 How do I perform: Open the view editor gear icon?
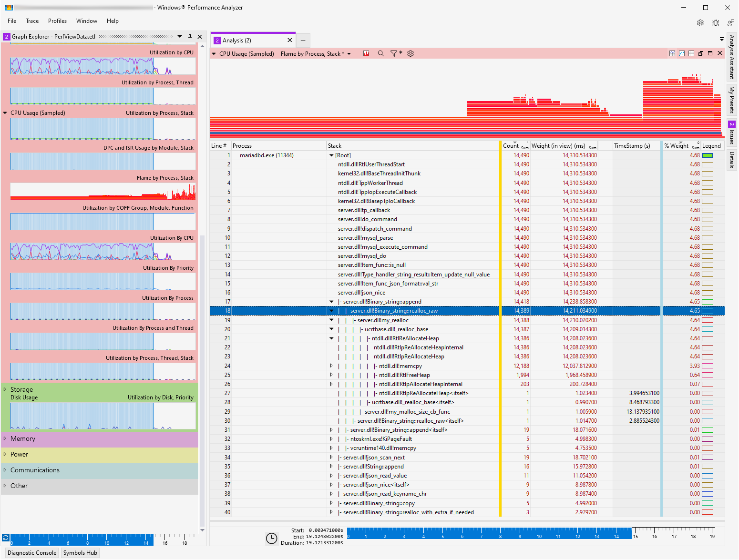[411, 54]
